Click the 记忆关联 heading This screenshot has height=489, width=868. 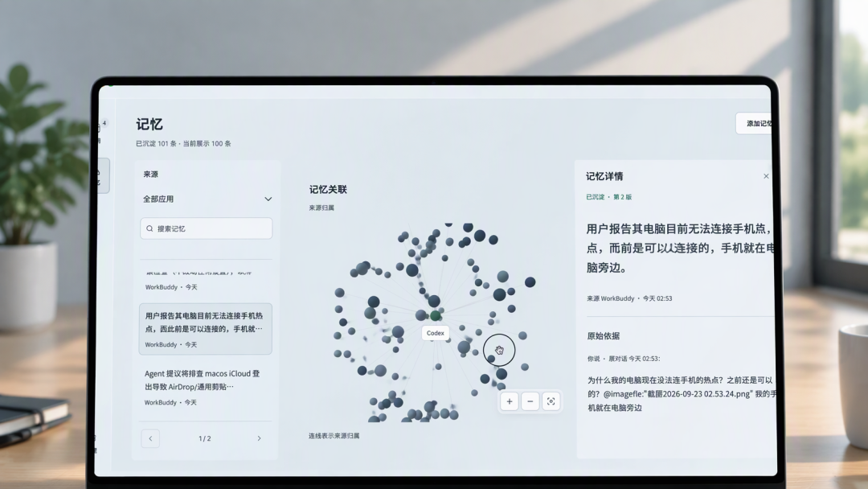328,189
